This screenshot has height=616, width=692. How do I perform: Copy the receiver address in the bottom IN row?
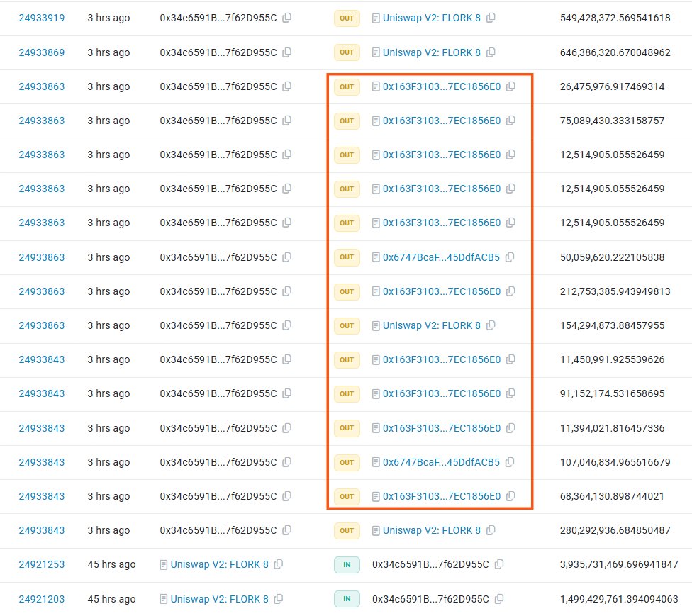499,599
